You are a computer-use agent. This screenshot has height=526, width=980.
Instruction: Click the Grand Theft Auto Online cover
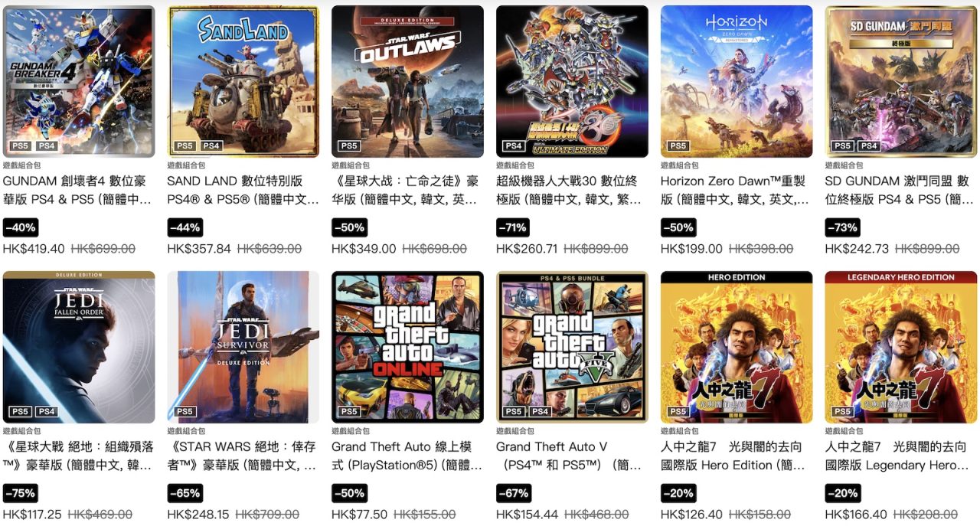point(407,347)
